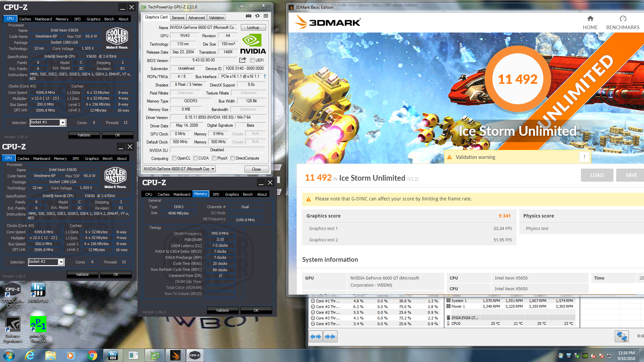
Task: Click the muted volume tray icon
Action: pyautogui.click(x=593, y=356)
